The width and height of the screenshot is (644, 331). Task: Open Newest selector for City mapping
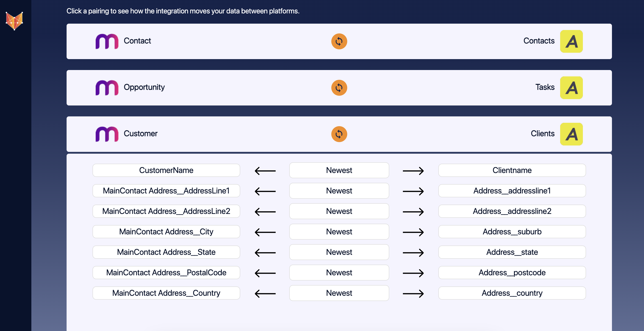coord(339,232)
